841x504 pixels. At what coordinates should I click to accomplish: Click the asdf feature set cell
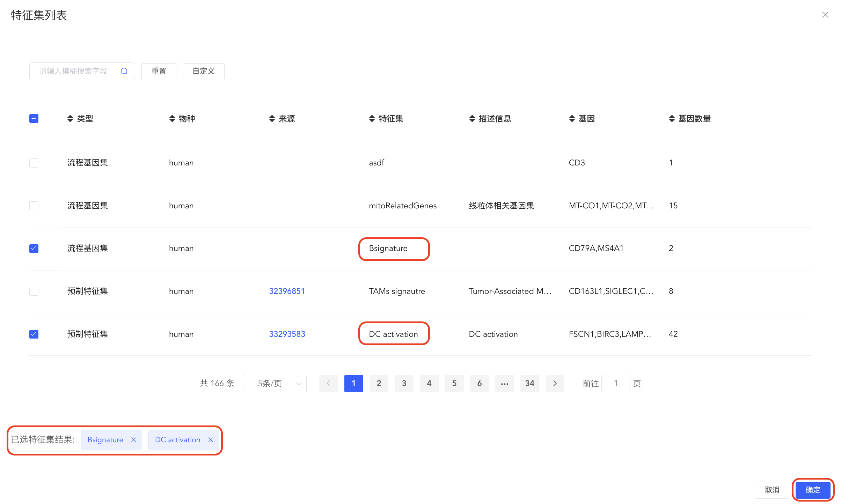coord(376,163)
